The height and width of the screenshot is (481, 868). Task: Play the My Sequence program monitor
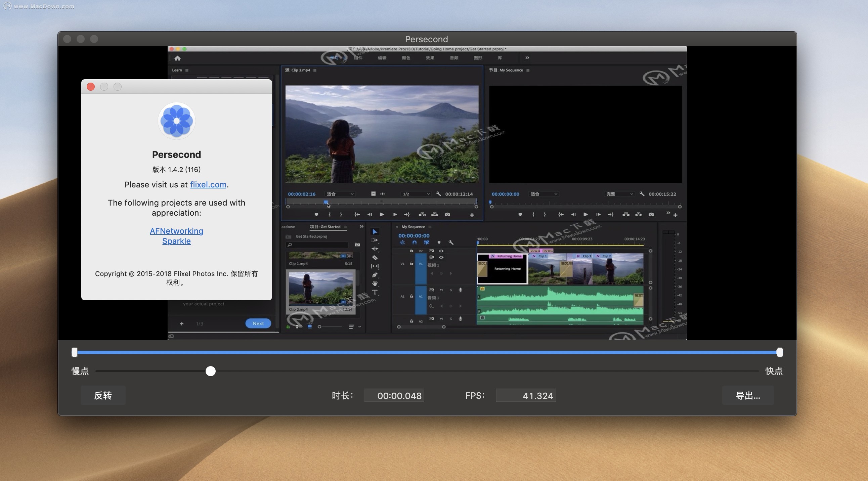[x=585, y=215]
